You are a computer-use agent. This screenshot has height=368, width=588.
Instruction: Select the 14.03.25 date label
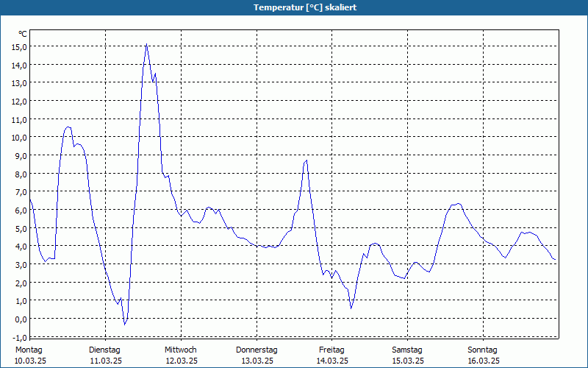[332, 361]
